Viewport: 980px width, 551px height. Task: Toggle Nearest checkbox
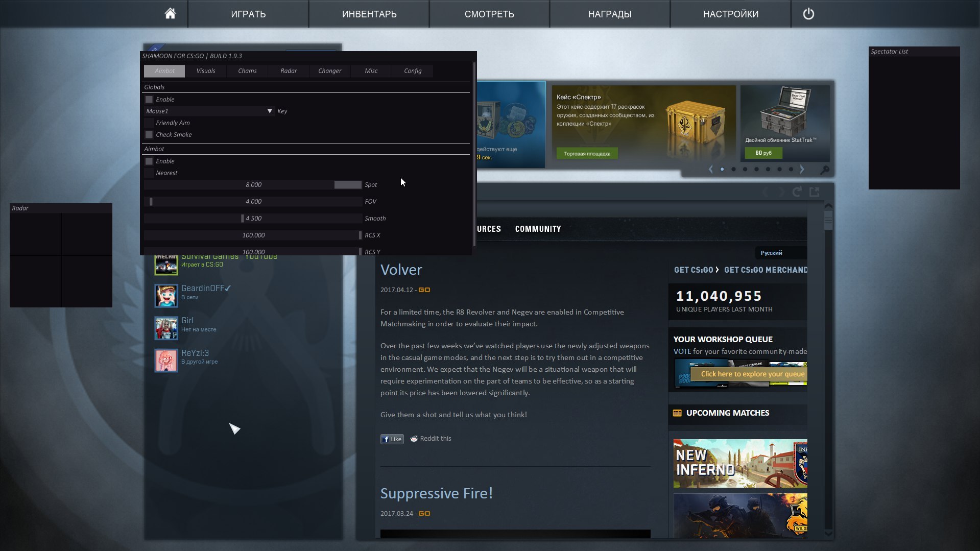point(149,173)
